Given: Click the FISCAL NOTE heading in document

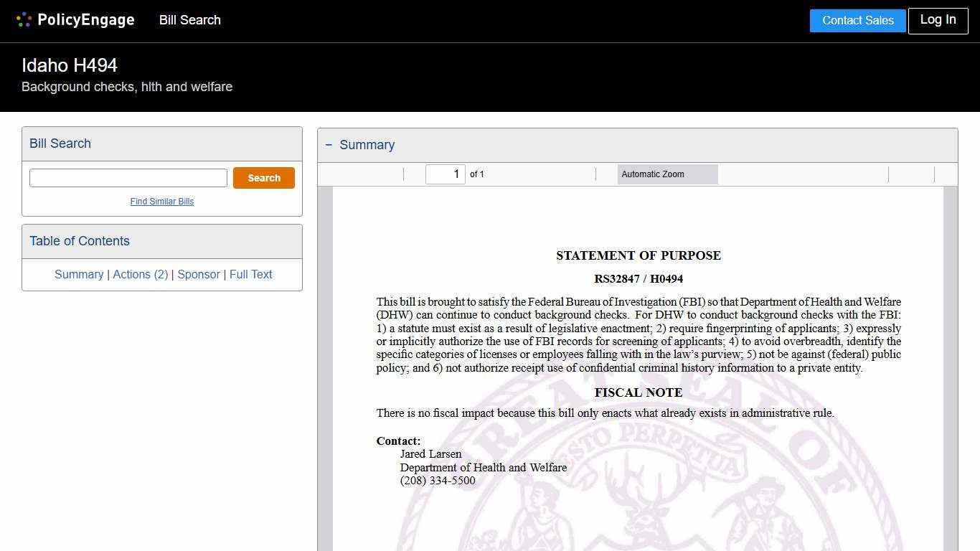Looking at the screenshot, I should coord(638,392).
